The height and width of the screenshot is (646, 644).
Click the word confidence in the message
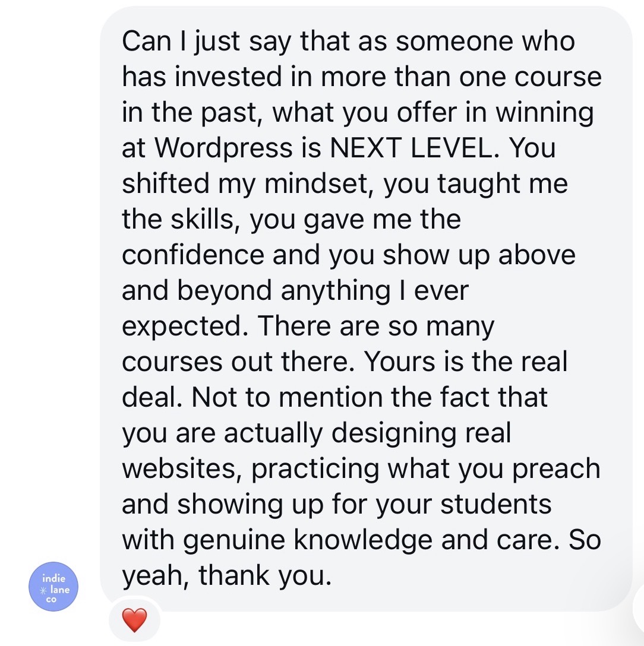193,255
